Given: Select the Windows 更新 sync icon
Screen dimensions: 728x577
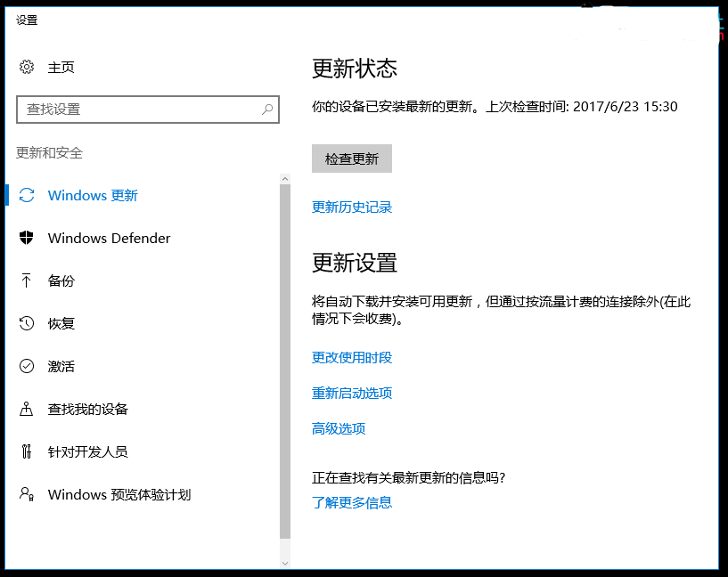Looking at the screenshot, I should (26, 195).
